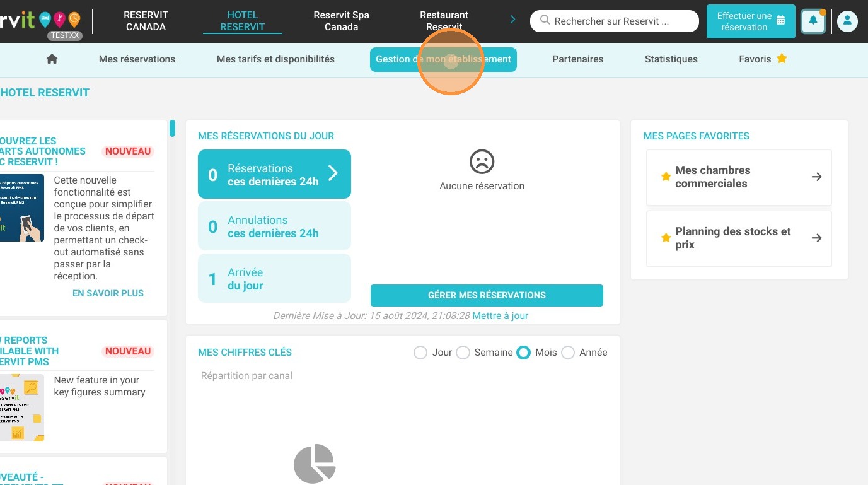This screenshot has height=485, width=868.
Task: Open the Statistiques menu
Action: [671, 59]
